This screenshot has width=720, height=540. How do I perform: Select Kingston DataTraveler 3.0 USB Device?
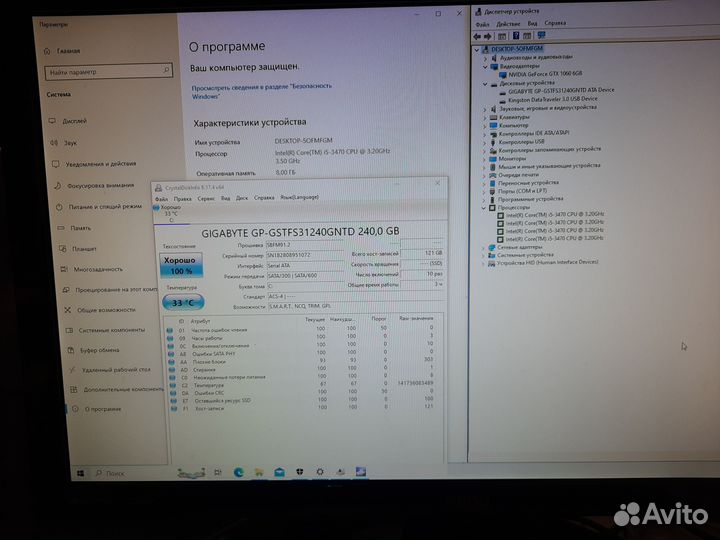click(x=552, y=99)
